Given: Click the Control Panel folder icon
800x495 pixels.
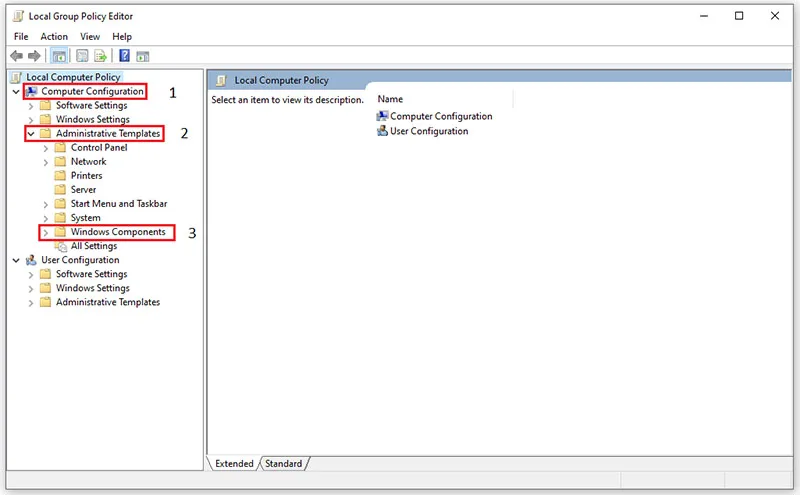Looking at the screenshot, I should (60, 147).
